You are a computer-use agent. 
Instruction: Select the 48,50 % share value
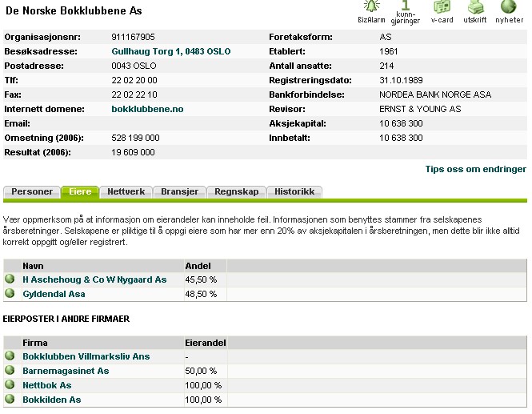point(201,294)
